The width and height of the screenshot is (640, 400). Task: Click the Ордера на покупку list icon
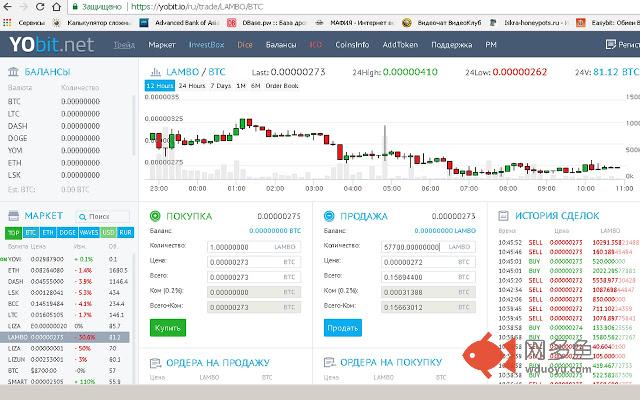click(x=329, y=362)
